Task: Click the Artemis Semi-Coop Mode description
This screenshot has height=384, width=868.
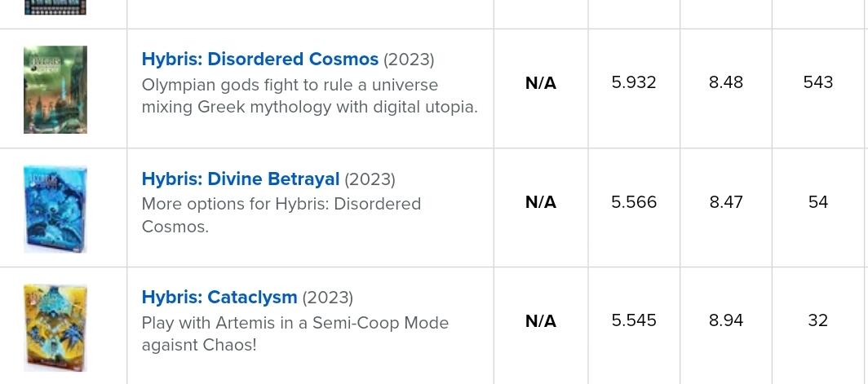Action: (x=294, y=333)
